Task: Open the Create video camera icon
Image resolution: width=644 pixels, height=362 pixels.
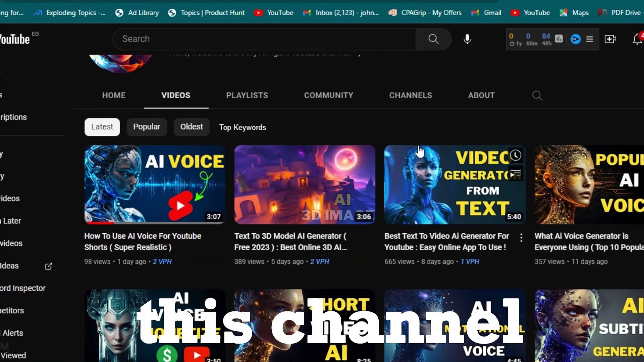Action: [x=610, y=39]
